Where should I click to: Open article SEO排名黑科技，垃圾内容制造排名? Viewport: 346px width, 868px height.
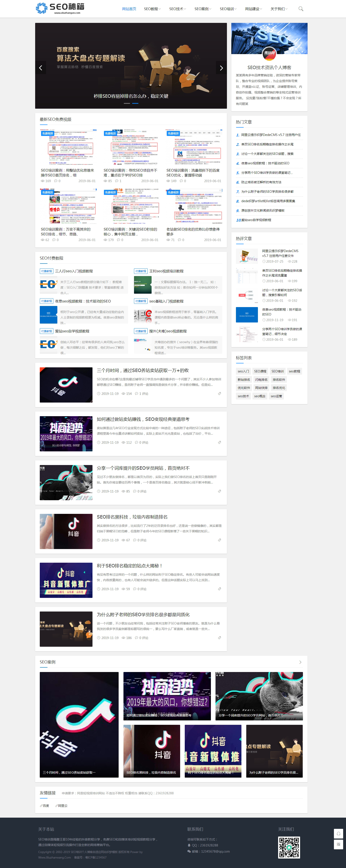point(132,516)
